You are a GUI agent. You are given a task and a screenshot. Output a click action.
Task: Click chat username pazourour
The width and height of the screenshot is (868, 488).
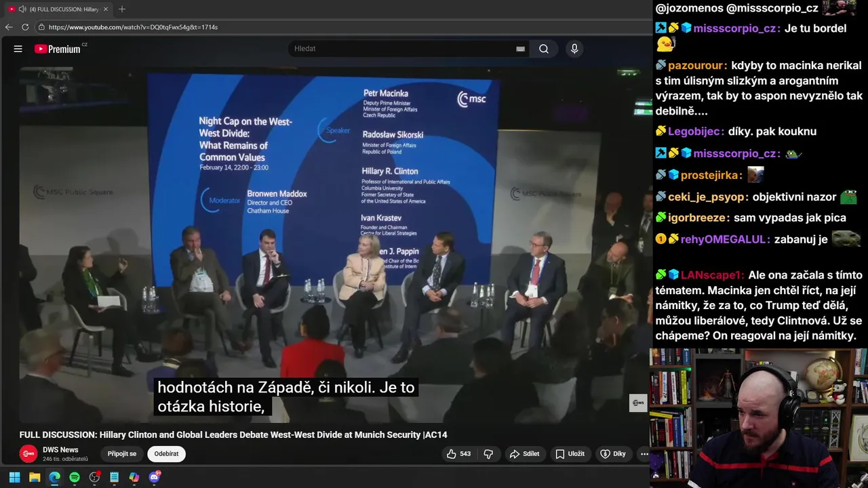pyautogui.click(x=696, y=66)
